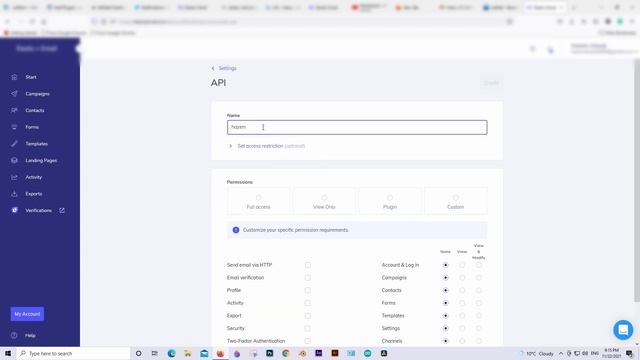Image resolution: width=640 pixels, height=360 pixels.
Task: Collapse the sidebar toggle
Action: pos(78,49)
